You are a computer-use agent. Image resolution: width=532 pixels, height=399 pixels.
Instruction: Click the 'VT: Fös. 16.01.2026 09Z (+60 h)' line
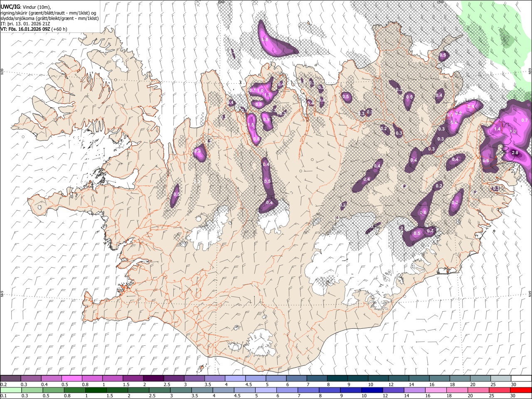pyautogui.click(x=34, y=29)
